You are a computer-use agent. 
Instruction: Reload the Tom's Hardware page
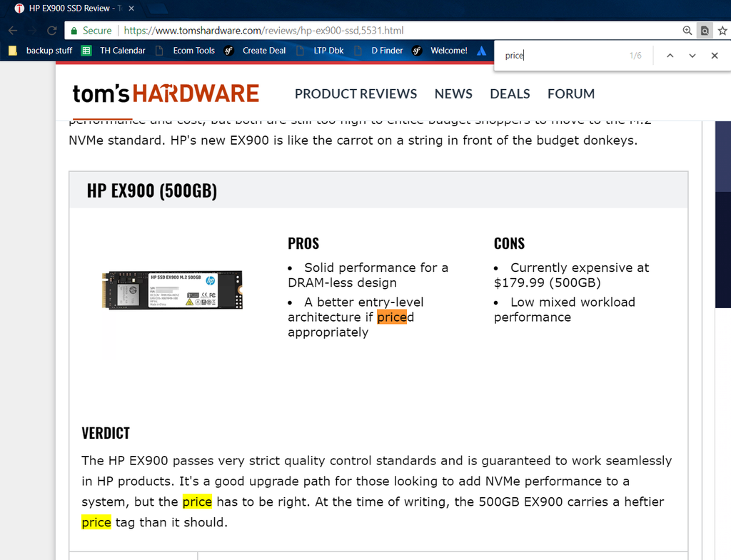coord(50,31)
